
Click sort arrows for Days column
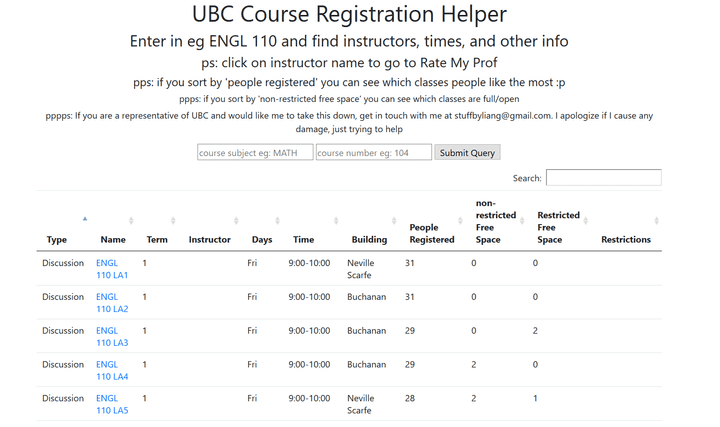(x=277, y=221)
